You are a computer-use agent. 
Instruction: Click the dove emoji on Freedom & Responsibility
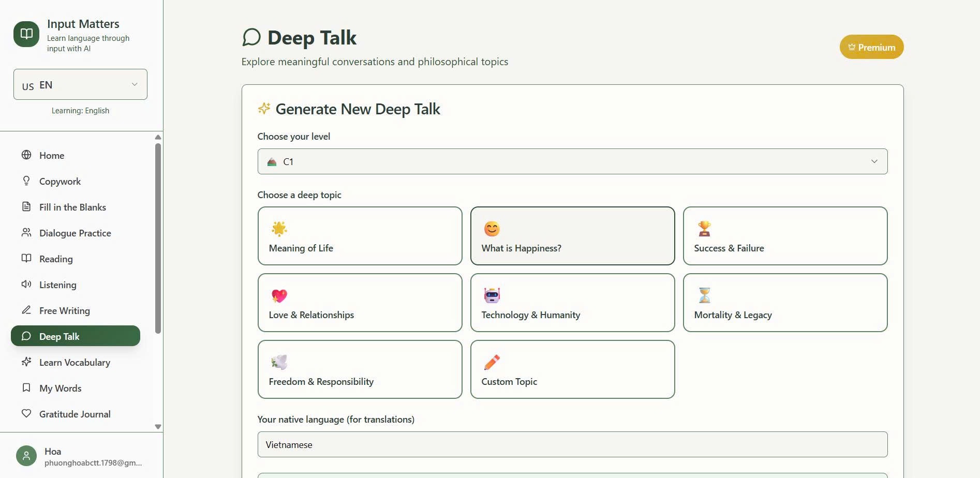tap(279, 362)
